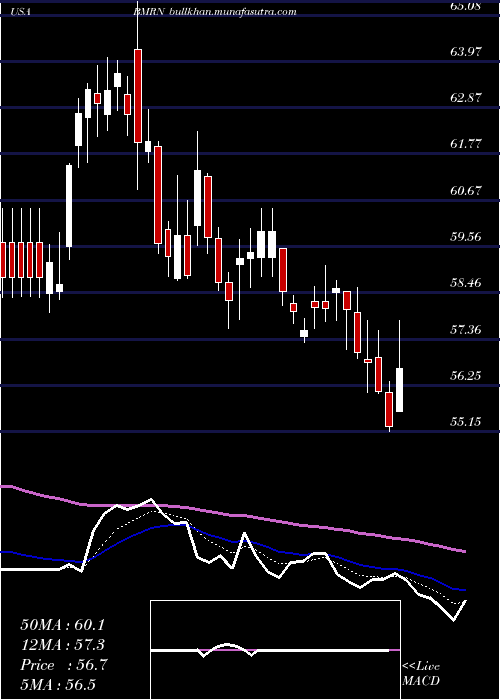This screenshot has width=500, height=700.
Task: Click the BMRN bullkhan.munafasutra.com title text
Action: click(214, 12)
